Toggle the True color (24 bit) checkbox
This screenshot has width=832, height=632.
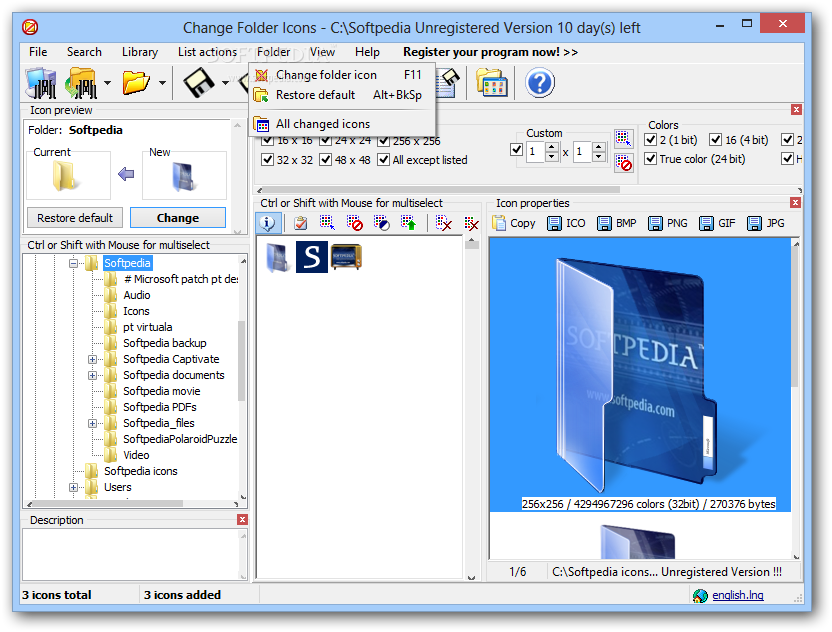coord(650,159)
